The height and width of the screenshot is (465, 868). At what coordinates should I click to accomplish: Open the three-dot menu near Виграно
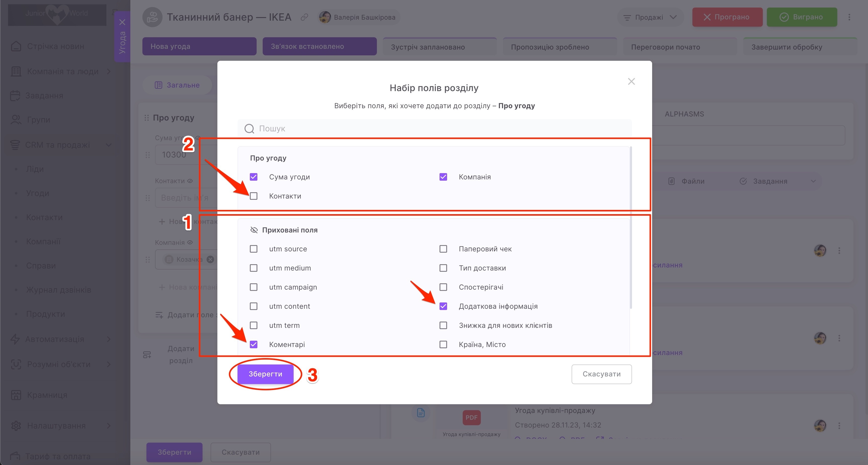[849, 17]
